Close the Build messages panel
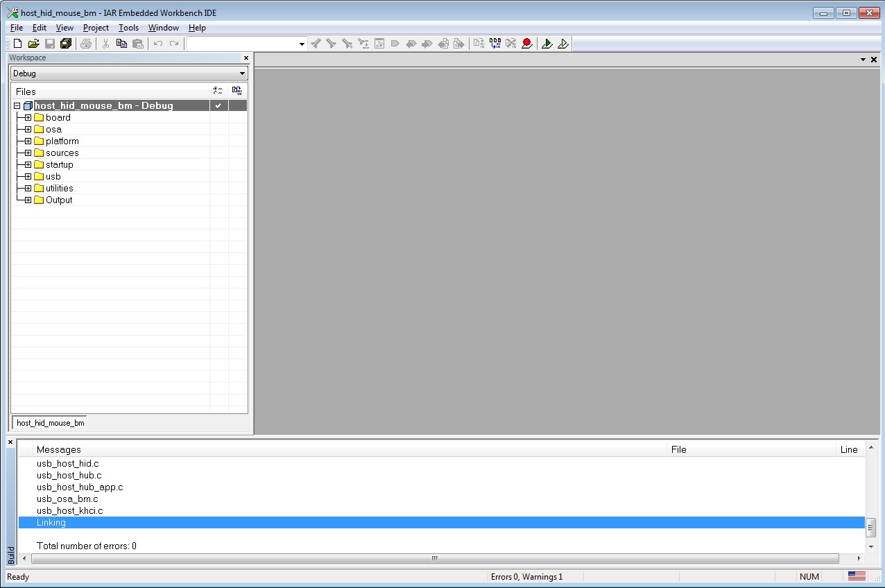Viewport: 885px width, 588px height. click(10, 442)
